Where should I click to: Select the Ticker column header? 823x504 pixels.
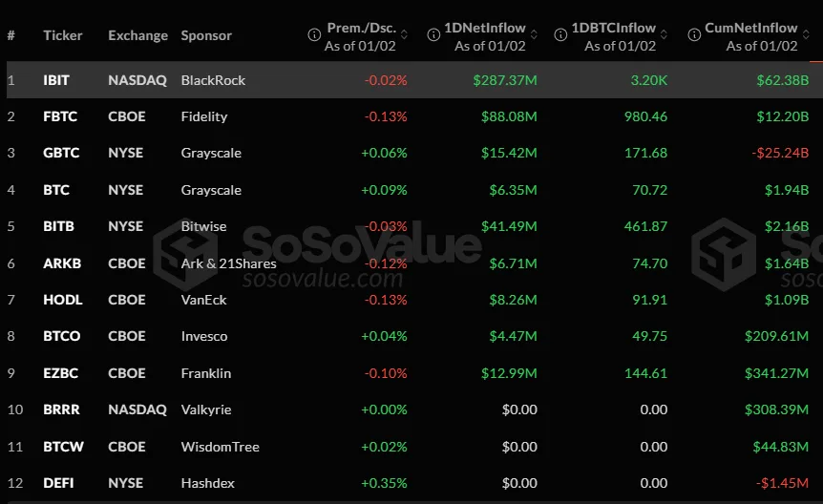click(x=63, y=35)
